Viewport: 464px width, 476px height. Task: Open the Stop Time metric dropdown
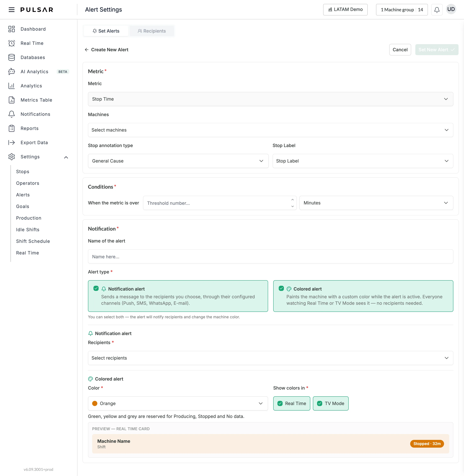coord(271,99)
